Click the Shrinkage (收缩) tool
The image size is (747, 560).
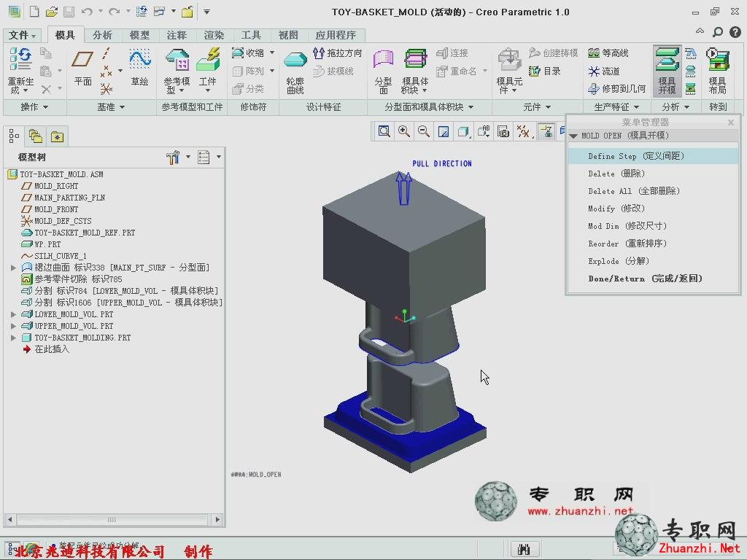point(248,52)
